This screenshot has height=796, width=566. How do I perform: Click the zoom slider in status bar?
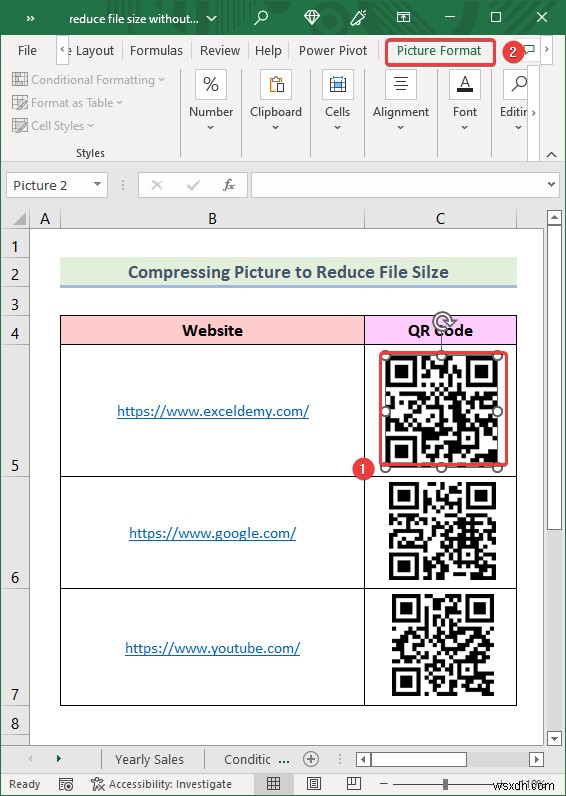click(445, 784)
